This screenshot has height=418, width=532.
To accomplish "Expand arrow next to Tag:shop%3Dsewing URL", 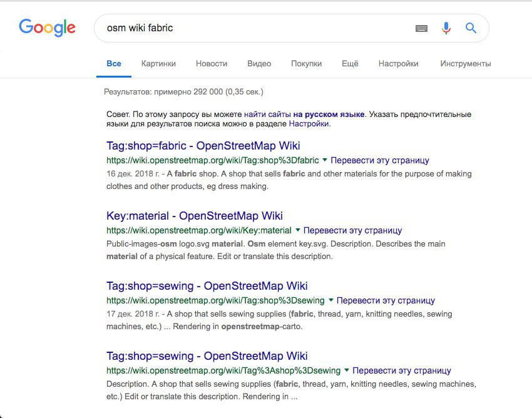I will 331,300.
